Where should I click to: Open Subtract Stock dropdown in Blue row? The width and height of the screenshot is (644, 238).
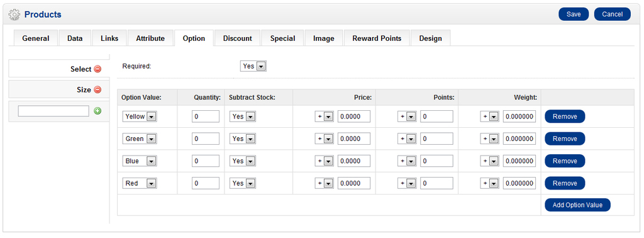pyautogui.click(x=243, y=161)
